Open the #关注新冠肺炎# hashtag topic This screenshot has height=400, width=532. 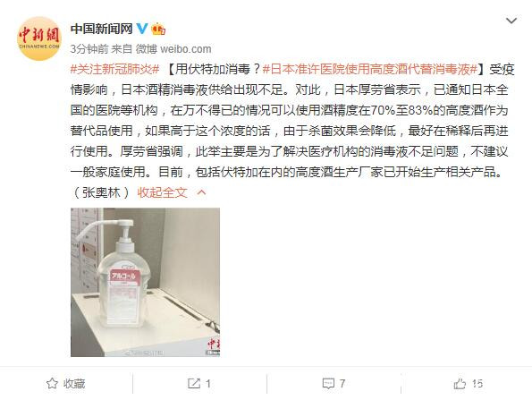pos(115,69)
